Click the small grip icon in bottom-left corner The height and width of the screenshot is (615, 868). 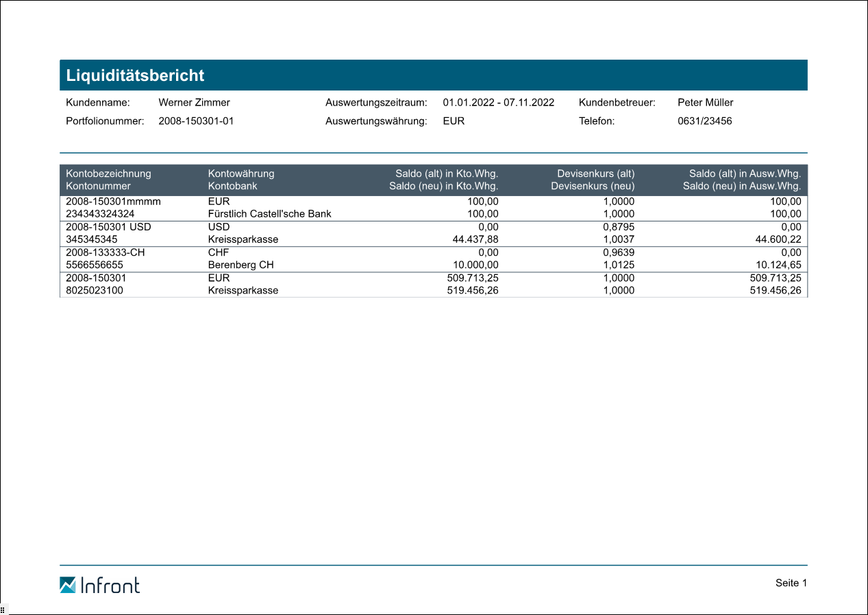(3, 610)
